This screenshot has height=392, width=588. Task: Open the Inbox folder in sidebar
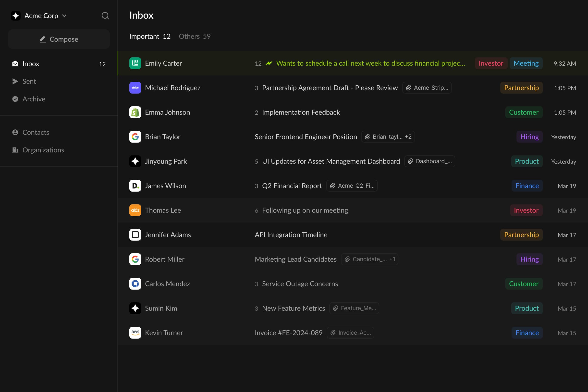click(59, 64)
